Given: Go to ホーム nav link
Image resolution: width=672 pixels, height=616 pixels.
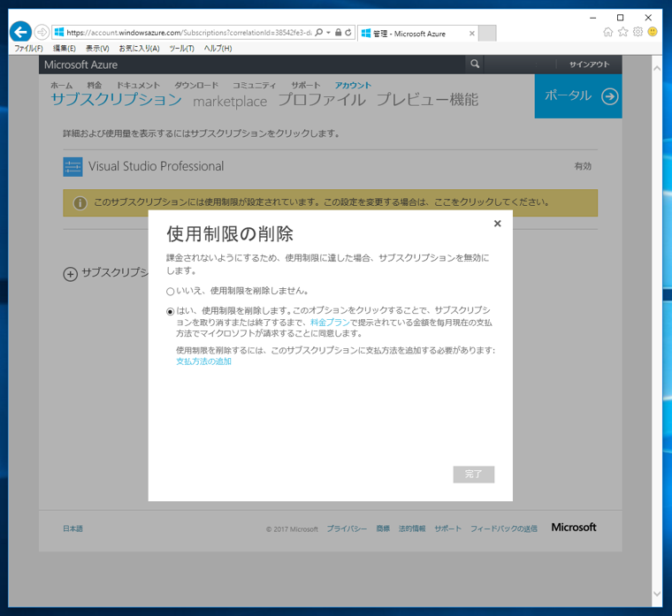Looking at the screenshot, I should click(x=62, y=85).
